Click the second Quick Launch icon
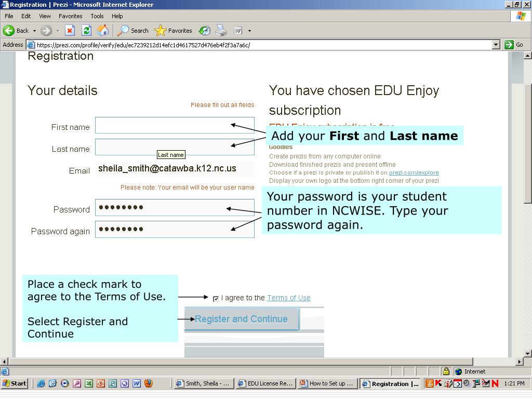This screenshot has width=532, height=399. coord(53,383)
